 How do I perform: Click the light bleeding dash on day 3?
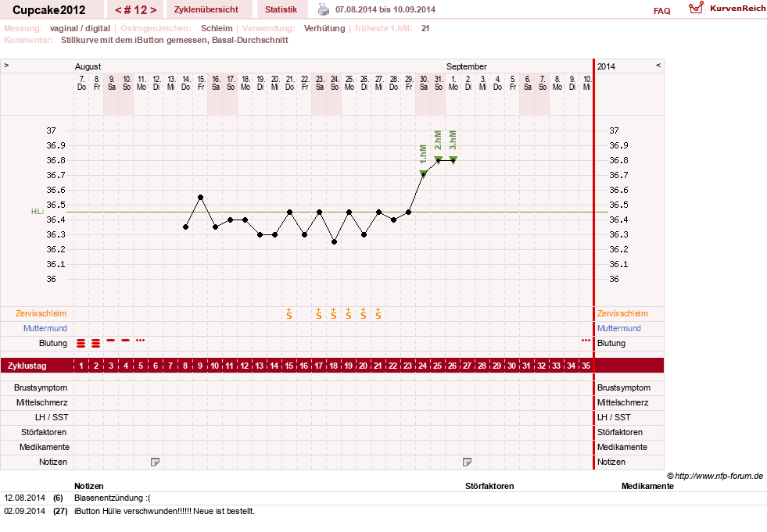point(110,340)
